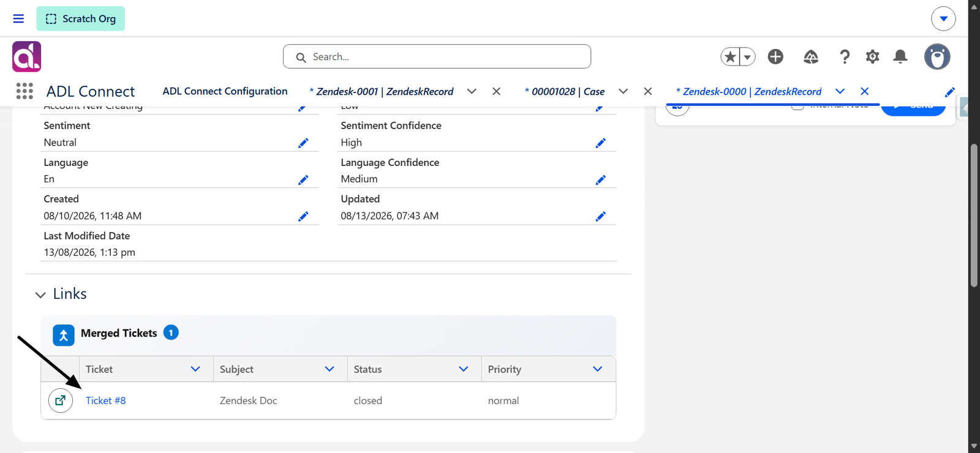
Task: Close the Zendesk-0001 tab
Action: pos(497,91)
